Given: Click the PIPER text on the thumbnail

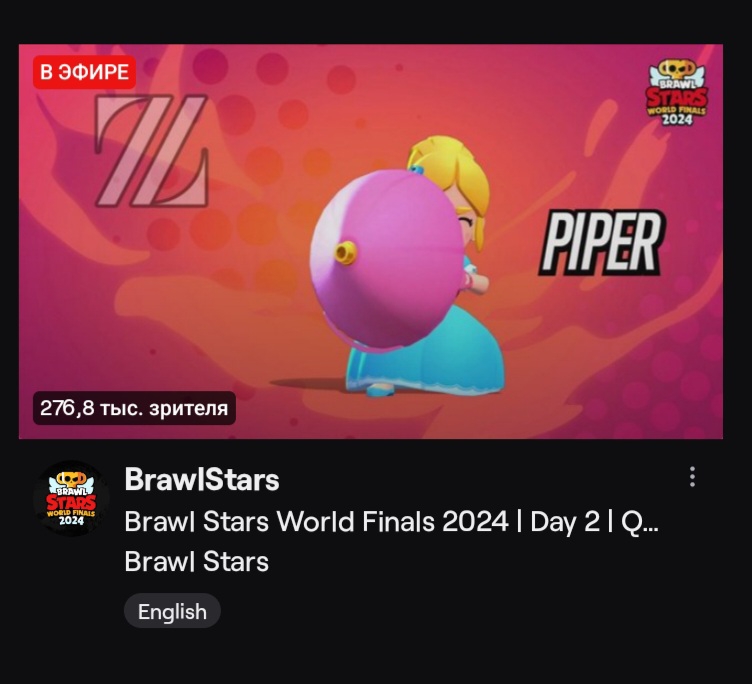Looking at the screenshot, I should pos(601,243).
